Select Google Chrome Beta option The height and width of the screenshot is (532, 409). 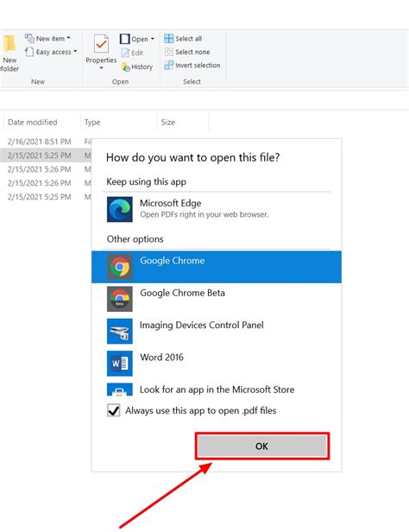pos(217,299)
